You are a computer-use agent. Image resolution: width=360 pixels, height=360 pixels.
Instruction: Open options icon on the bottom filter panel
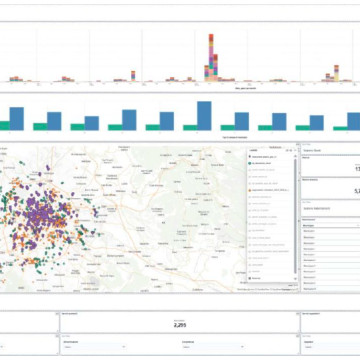click(x=297, y=336)
